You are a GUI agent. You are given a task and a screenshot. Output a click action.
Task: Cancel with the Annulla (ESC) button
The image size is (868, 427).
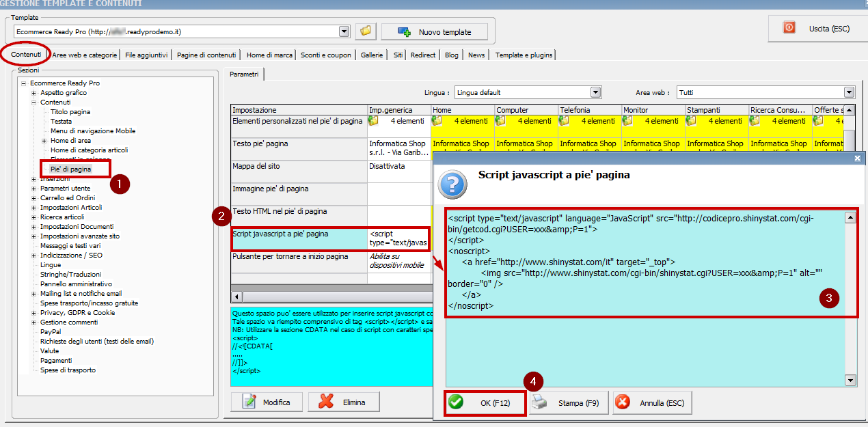[x=652, y=403]
